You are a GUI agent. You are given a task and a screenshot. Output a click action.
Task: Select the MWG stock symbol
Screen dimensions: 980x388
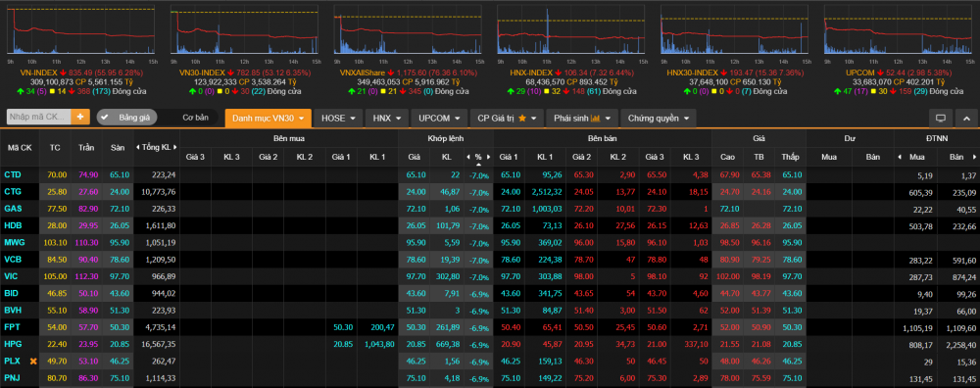tap(15, 242)
